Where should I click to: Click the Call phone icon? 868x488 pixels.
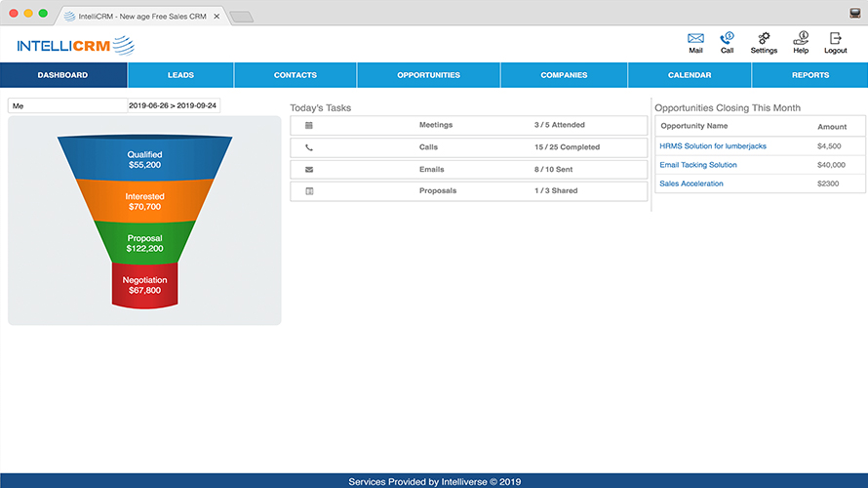click(x=727, y=38)
